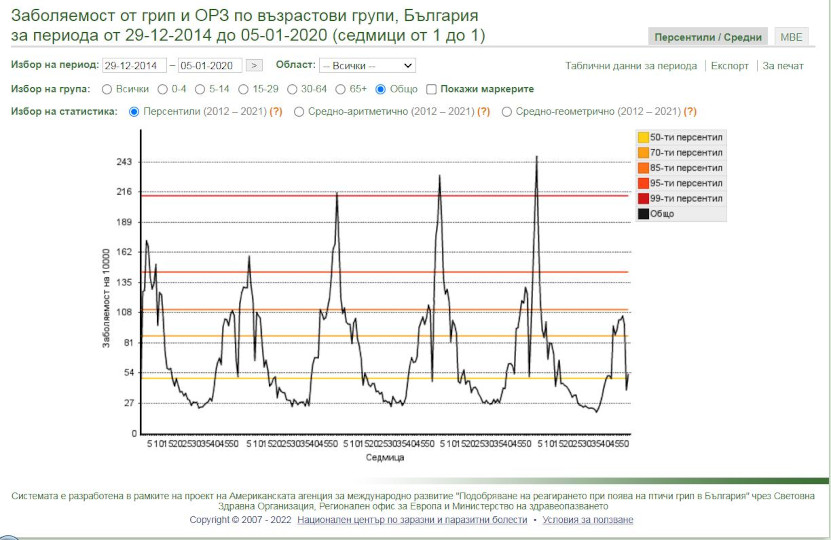Click the start date field 29-12-2014
The height and width of the screenshot is (540, 831).
coord(134,66)
